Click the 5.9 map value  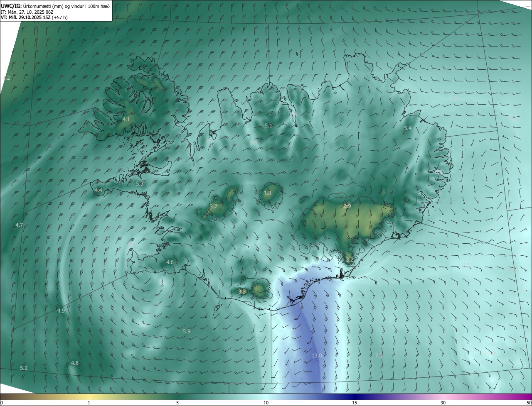click(x=187, y=331)
